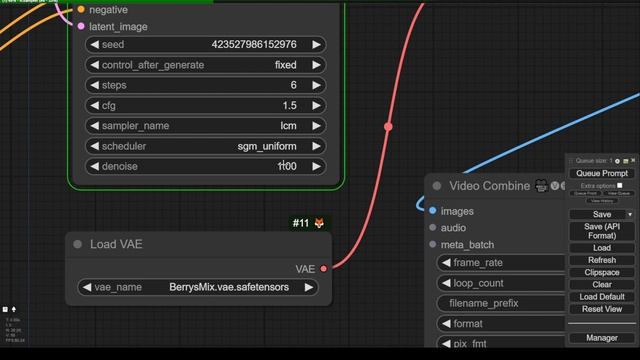Switch control_after_generate to previous option
This screenshot has height=360, width=640.
[95, 65]
